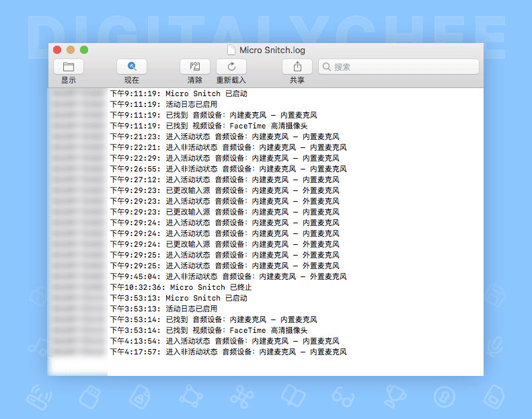Viewport: 532px width, 419px height.
Task: Click document icon beside Micro Snitch.log title
Action: tap(231, 50)
